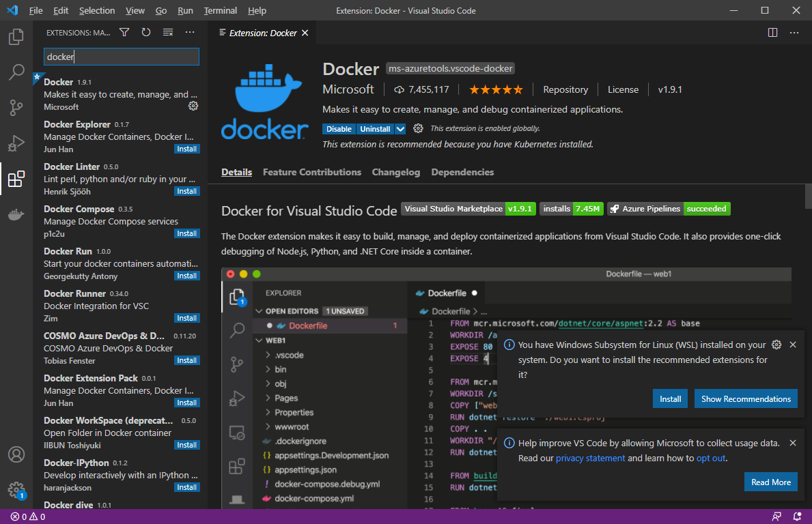
Task: Install Docker-IPython extension
Action: (x=186, y=487)
